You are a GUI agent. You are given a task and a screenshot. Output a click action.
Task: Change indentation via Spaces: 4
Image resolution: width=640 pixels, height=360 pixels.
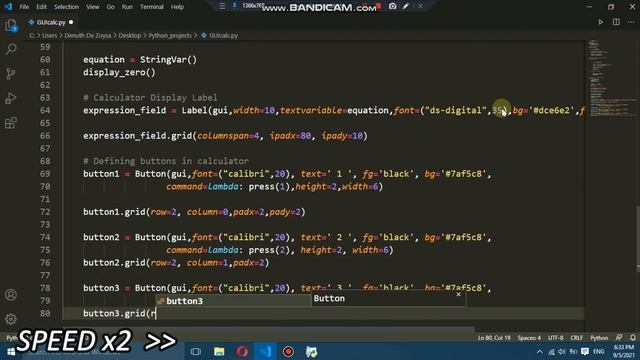pyautogui.click(x=529, y=338)
